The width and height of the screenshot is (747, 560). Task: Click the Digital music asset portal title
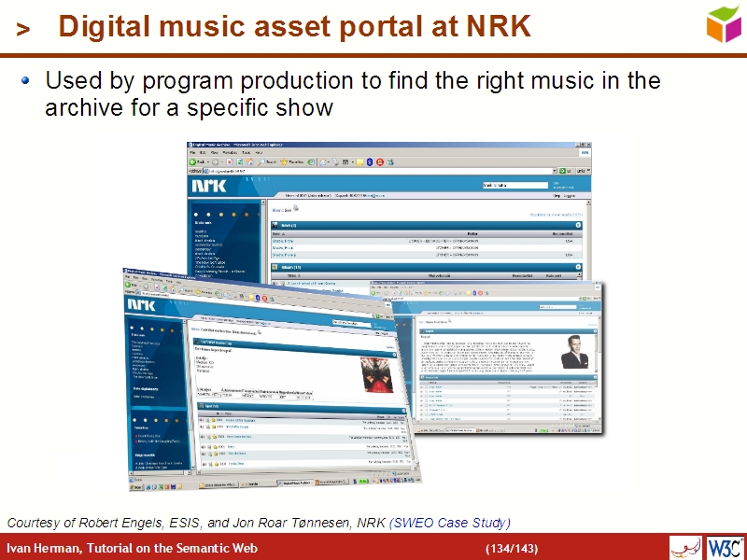[294, 28]
